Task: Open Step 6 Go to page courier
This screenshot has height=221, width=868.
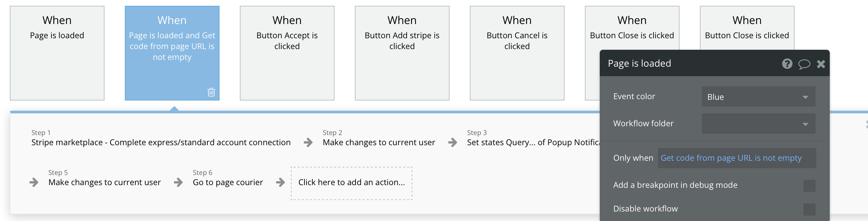Action: (228, 182)
